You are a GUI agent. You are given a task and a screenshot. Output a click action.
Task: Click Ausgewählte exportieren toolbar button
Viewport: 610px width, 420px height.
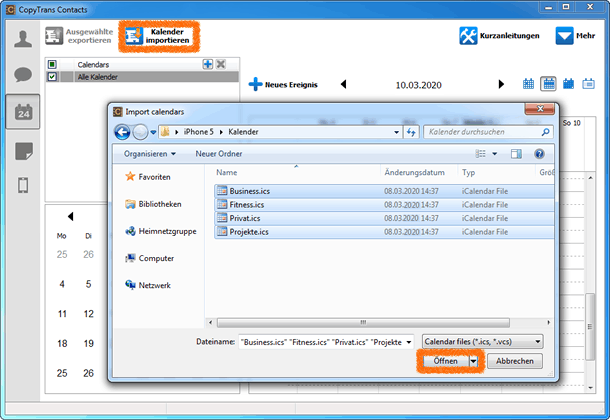tap(79, 36)
